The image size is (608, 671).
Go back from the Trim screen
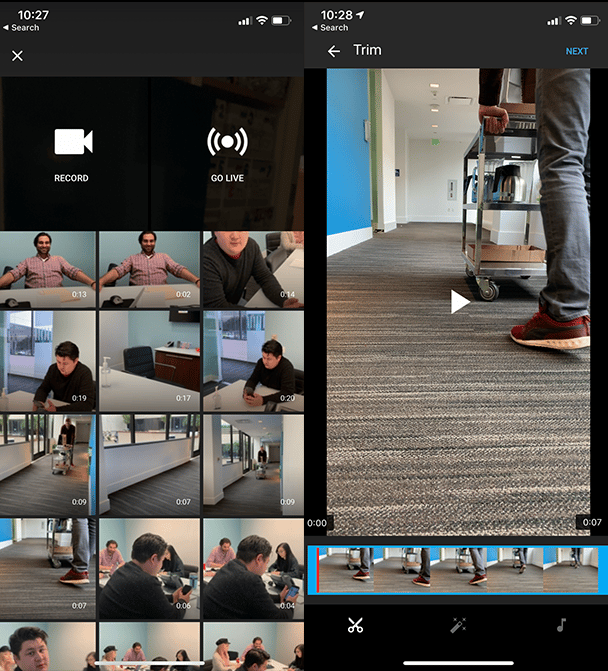click(x=334, y=51)
